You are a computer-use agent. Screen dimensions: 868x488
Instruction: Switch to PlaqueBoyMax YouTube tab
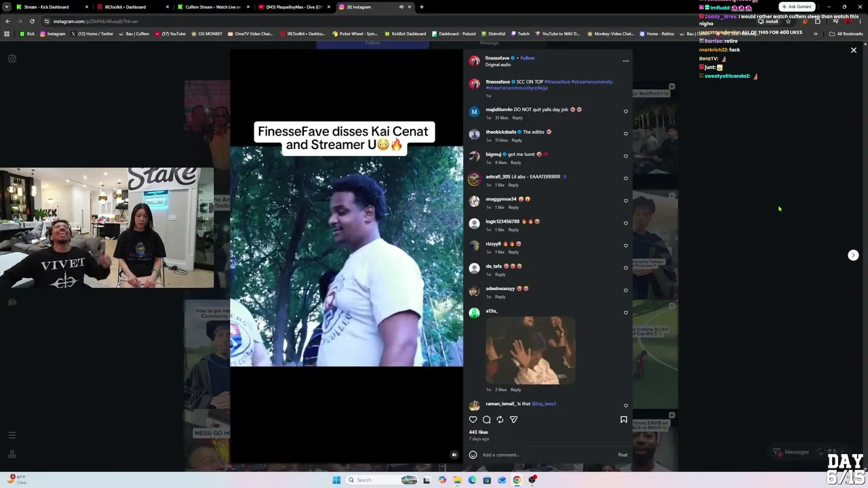point(294,7)
